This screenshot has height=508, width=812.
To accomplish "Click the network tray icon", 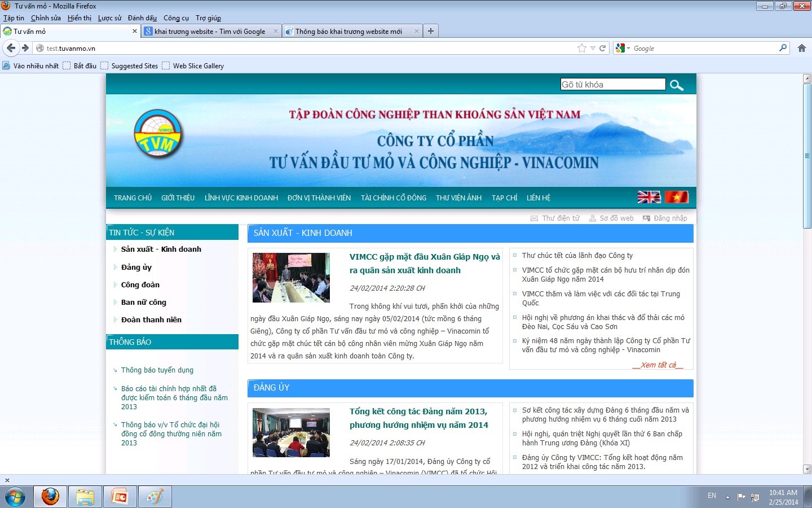I will 755,497.
